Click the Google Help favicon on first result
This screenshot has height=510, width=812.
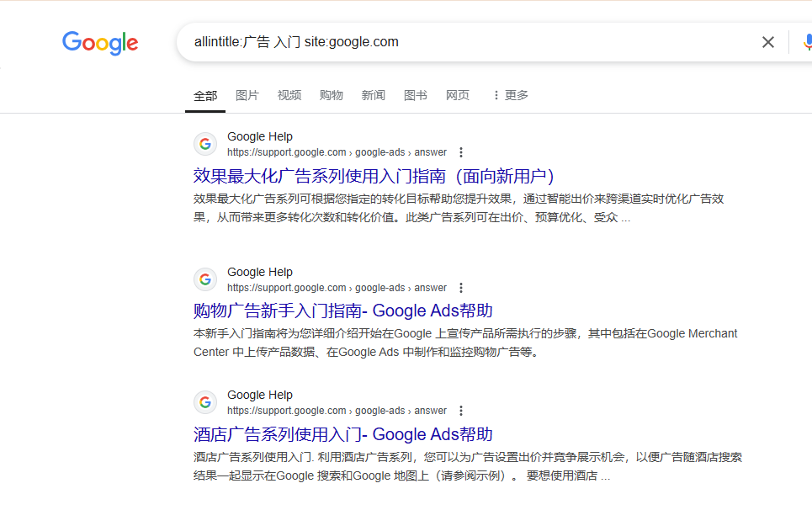click(204, 143)
